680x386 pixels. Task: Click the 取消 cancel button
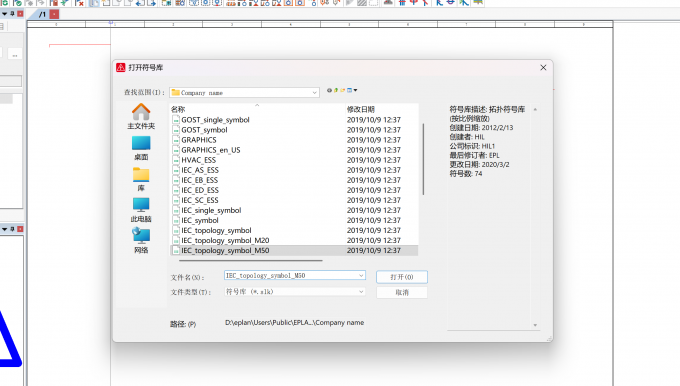(x=402, y=292)
